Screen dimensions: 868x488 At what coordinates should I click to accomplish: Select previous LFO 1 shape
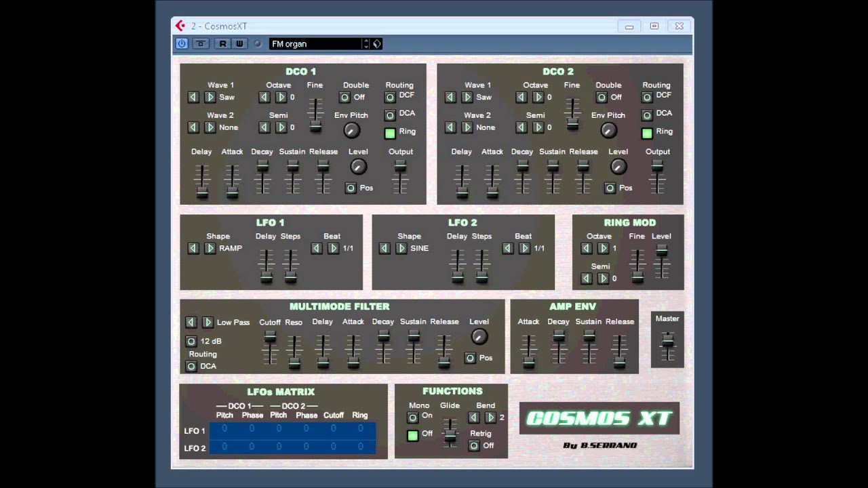(x=193, y=248)
